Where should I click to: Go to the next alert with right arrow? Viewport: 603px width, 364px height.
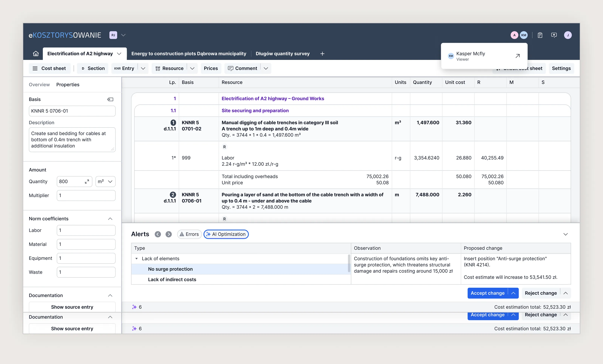(169, 234)
